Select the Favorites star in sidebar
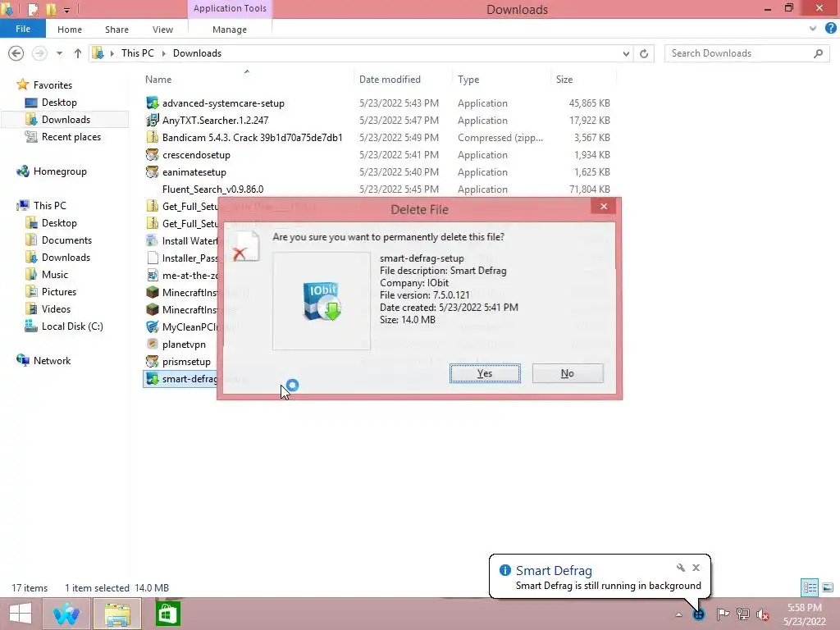 tap(22, 84)
